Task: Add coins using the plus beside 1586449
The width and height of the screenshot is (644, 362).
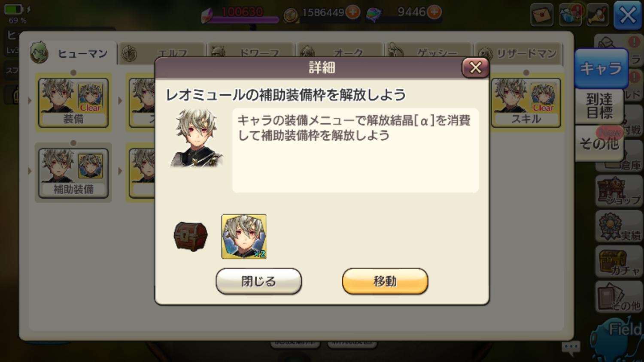Action: pos(353,12)
